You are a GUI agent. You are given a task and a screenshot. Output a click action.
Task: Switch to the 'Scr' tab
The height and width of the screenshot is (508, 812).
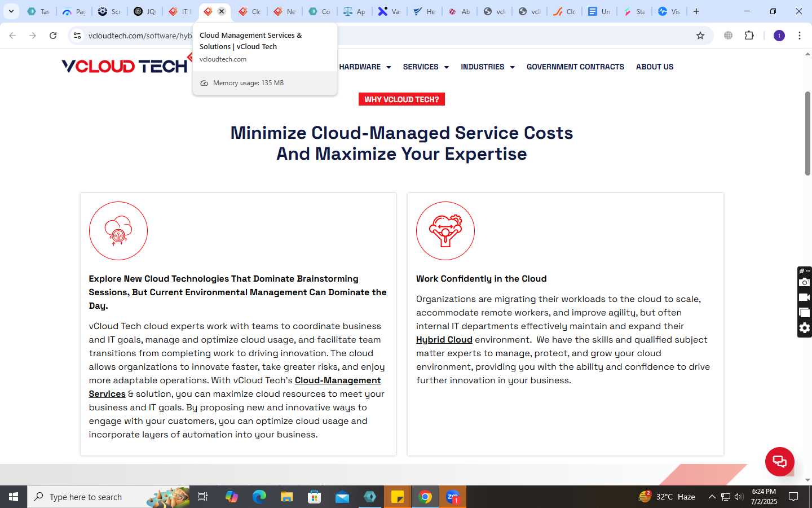[x=109, y=11]
